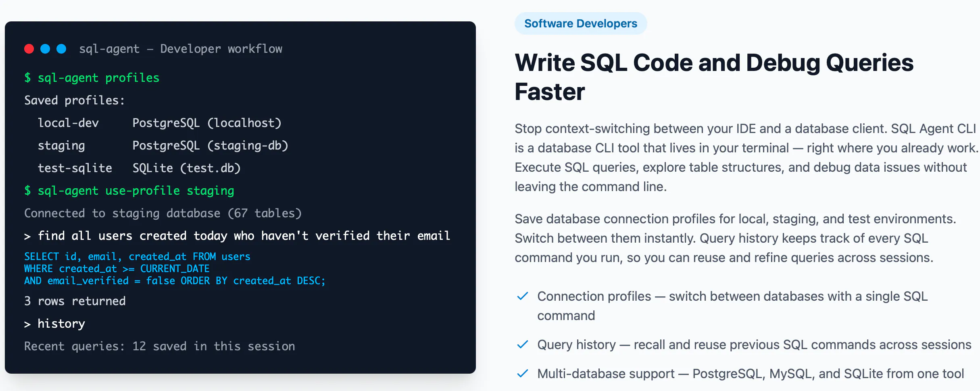Viewport: 980px width, 391px height.
Task: Click 'PostgreSQL (staging-db)' text
Action: pos(211,146)
